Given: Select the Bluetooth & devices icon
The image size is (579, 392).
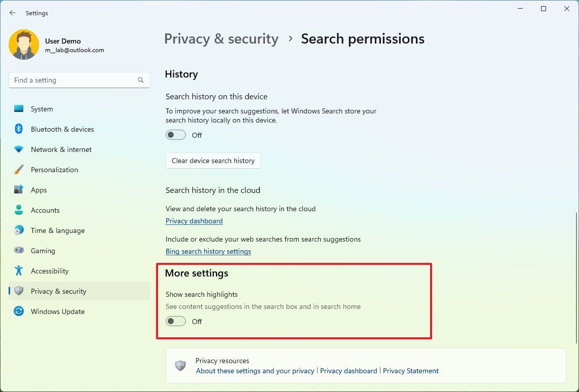Looking at the screenshot, I should coord(18,129).
